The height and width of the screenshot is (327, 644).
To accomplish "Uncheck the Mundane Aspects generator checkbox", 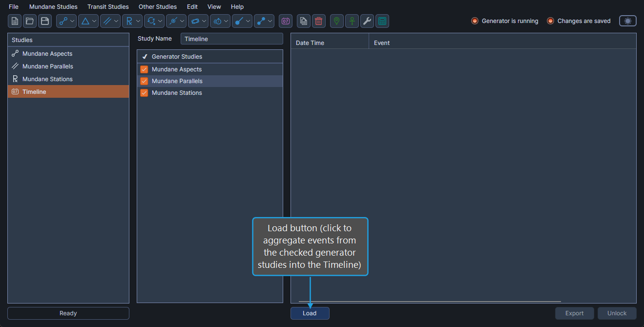I will pyautogui.click(x=144, y=69).
